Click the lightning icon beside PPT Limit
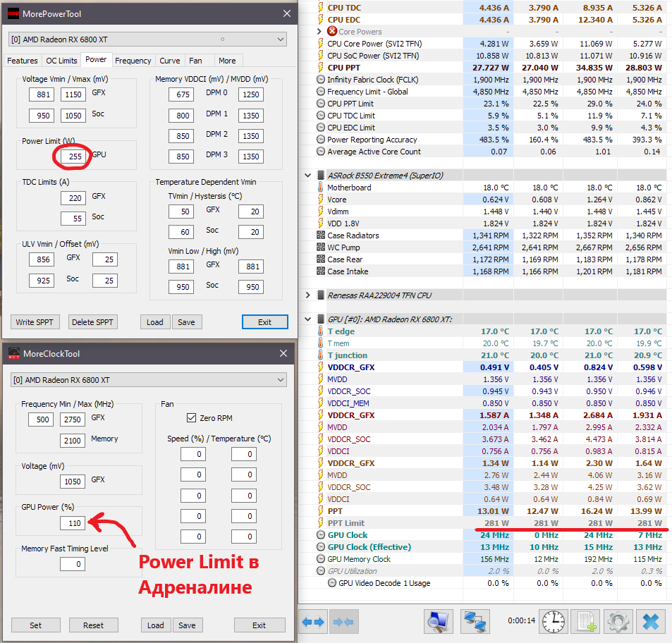Screen dimensions: 672x643 (320, 523)
